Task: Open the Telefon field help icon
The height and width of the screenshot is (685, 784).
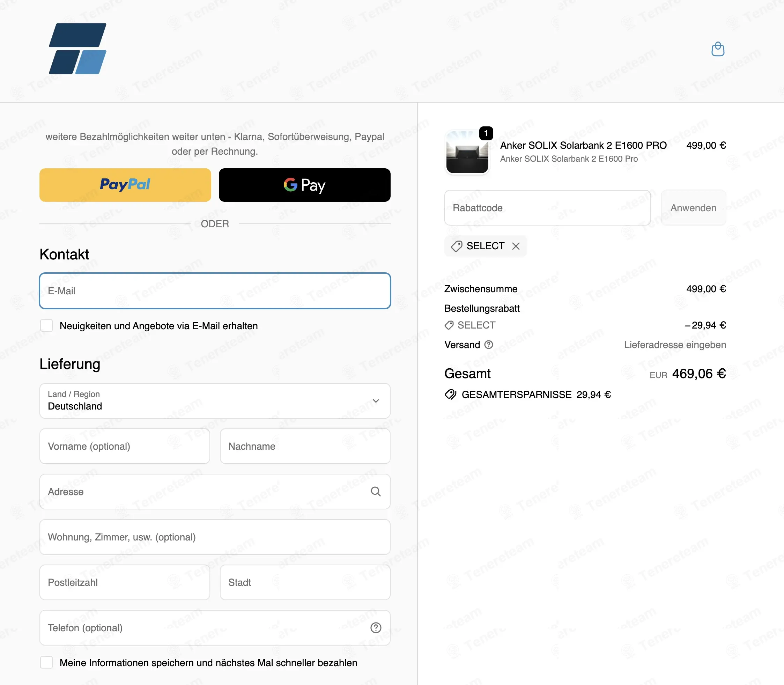Action: pos(376,628)
